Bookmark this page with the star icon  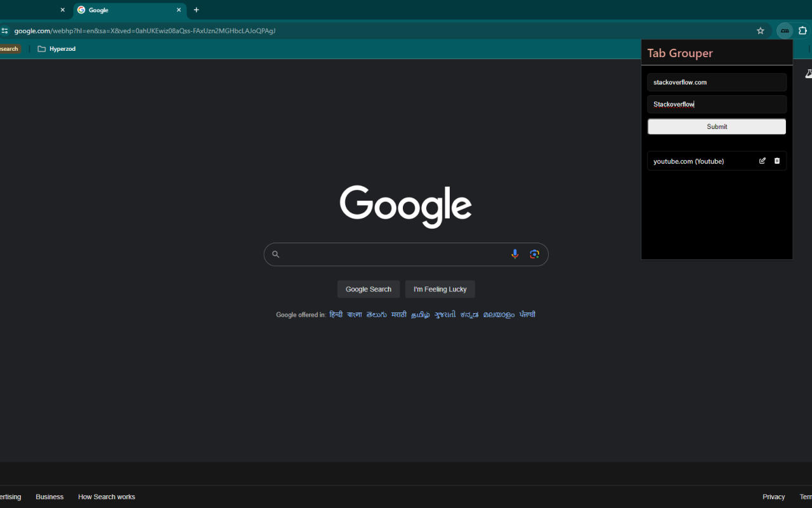pyautogui.click(x=761, y=30)
